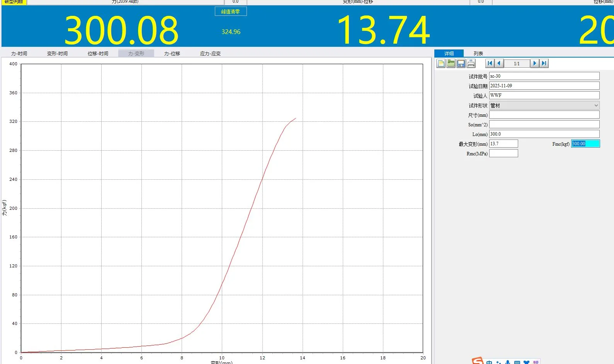
Task: Switch to the 力-位移 chart tab
Action: [172, 53]
